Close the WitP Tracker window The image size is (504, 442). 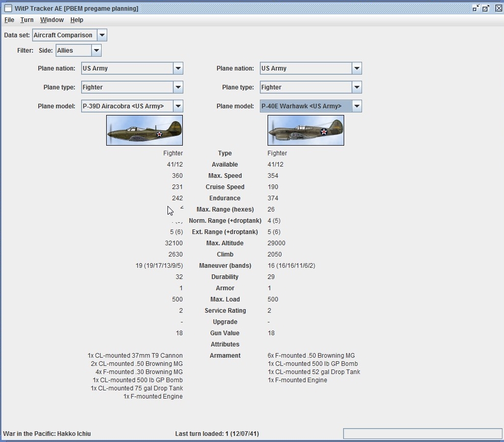(498, 8)
